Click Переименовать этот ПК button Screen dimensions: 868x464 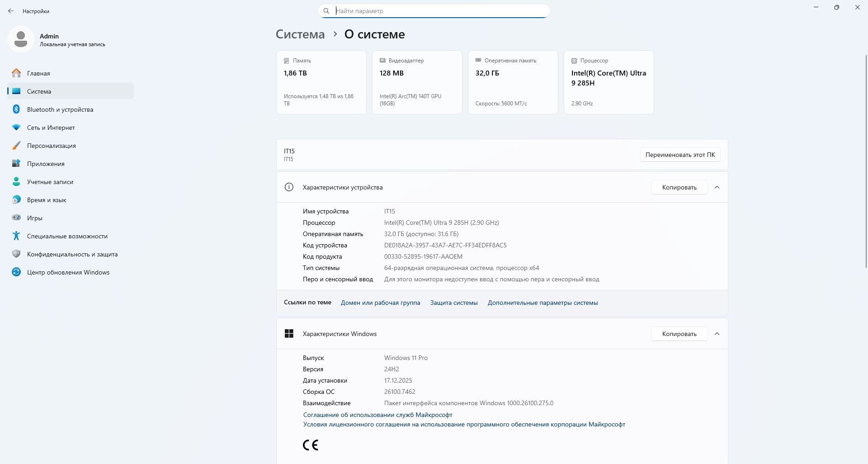tap(680, 155)
